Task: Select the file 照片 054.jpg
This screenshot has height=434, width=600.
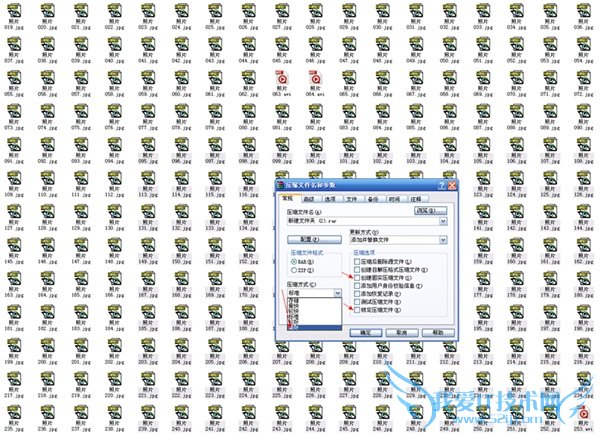Action: coord(584,50)
